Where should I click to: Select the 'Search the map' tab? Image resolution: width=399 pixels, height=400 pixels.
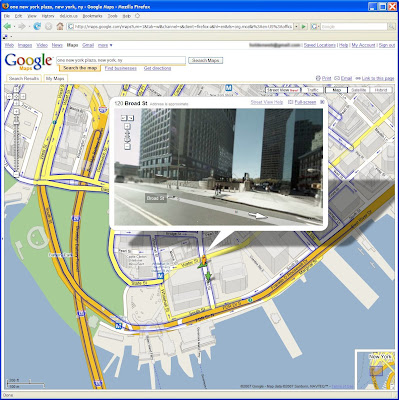(x=80, y=68)
